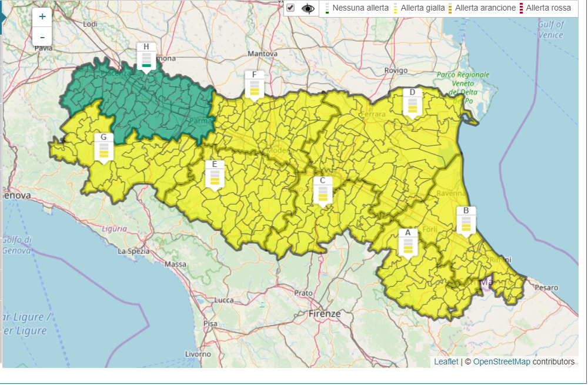Open the zone C alert marker
The height and width of the screenshot is (385, 588).
click(322, 191)
